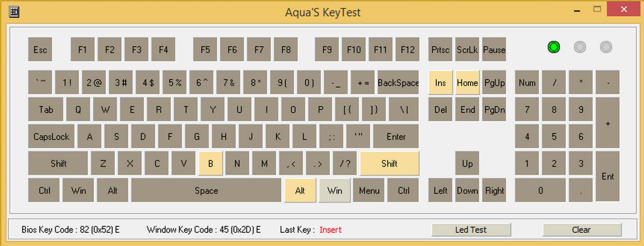Screen dimensions: 644x246
Task: Click the Q key tile
Action: coord(78,109)
